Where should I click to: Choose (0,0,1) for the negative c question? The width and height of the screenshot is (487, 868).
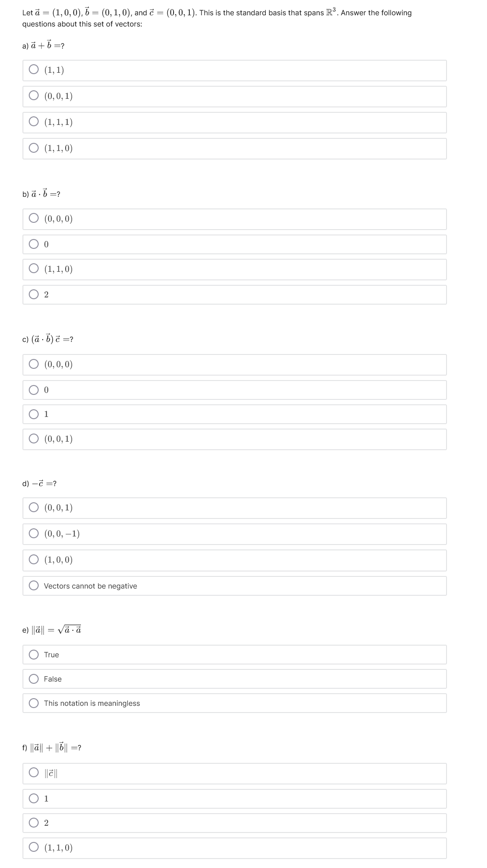coord(34,508)
